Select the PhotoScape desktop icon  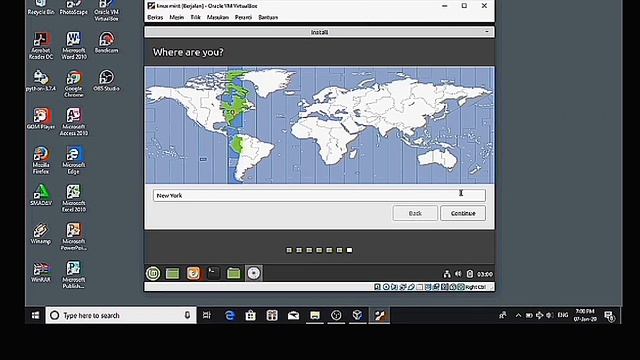coord(73,7)
